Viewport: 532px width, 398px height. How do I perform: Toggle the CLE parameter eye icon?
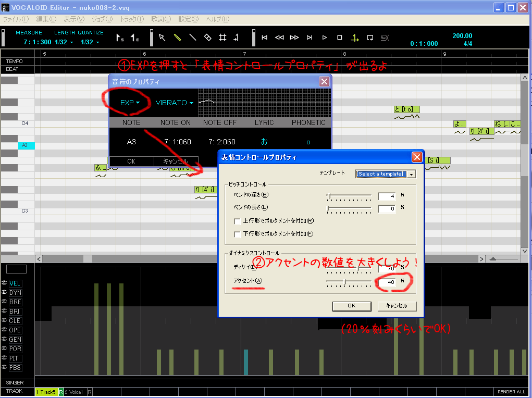click(4, 320)
